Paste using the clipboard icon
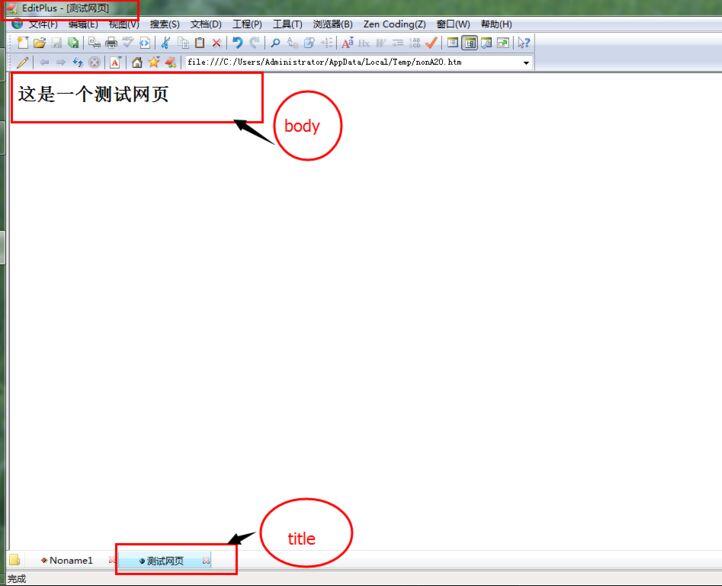 [x=199, y=43]
